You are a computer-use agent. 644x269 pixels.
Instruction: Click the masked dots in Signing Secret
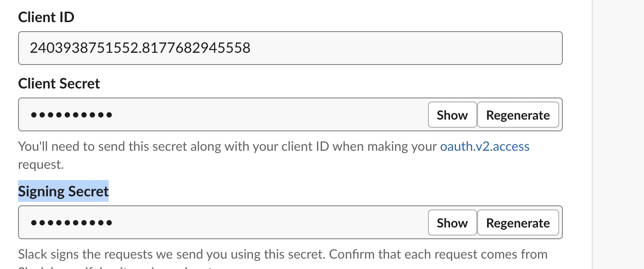[x=71, y=223]
